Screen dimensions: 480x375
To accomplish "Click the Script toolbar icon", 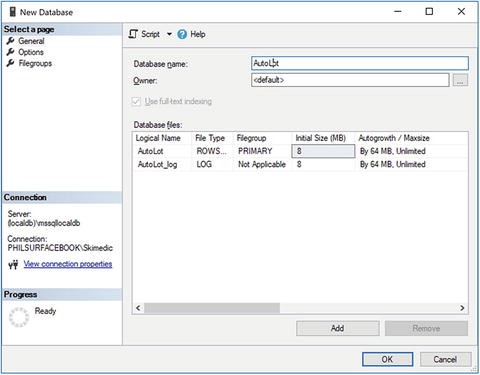I will pos(133,34).
